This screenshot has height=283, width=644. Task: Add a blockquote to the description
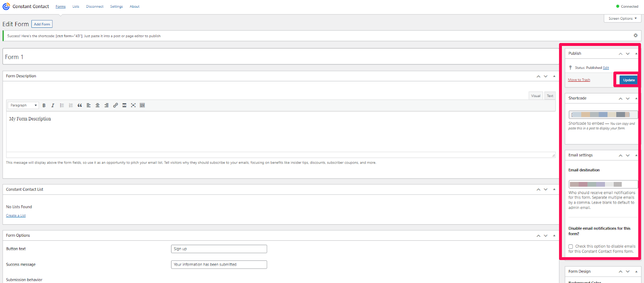[80, 105]
